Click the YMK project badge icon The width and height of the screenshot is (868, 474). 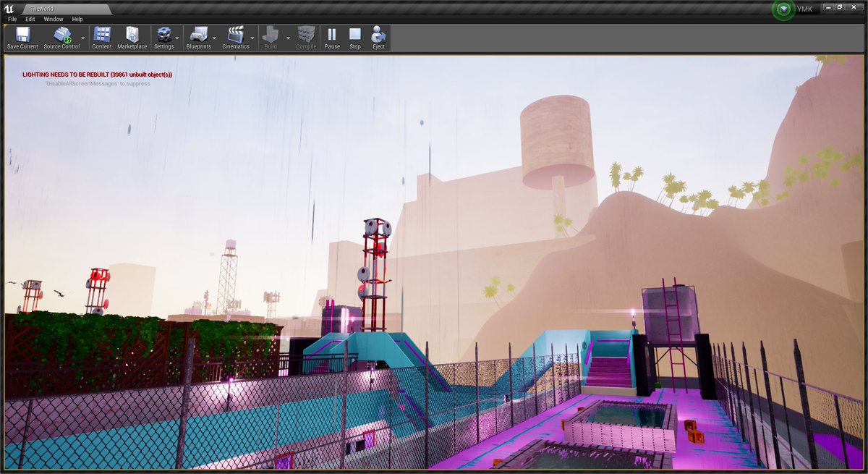pyautogui.click(x=783, y=9)
